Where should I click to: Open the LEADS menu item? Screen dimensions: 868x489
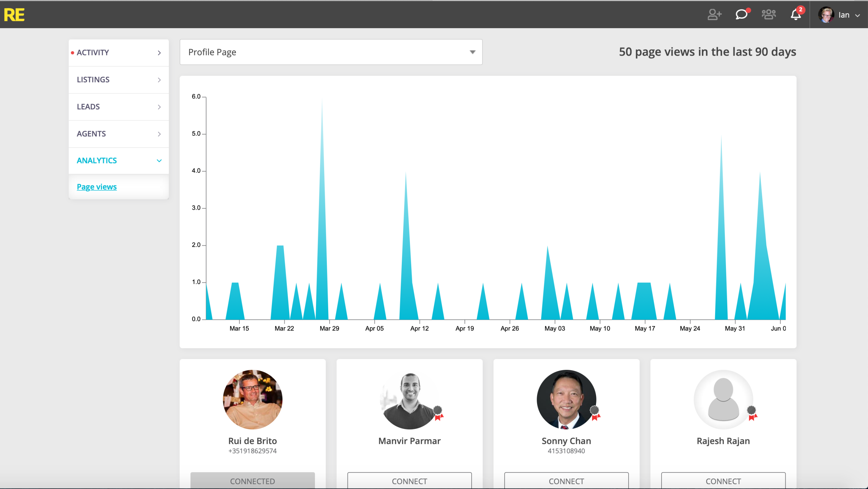(x=119, y=107)
